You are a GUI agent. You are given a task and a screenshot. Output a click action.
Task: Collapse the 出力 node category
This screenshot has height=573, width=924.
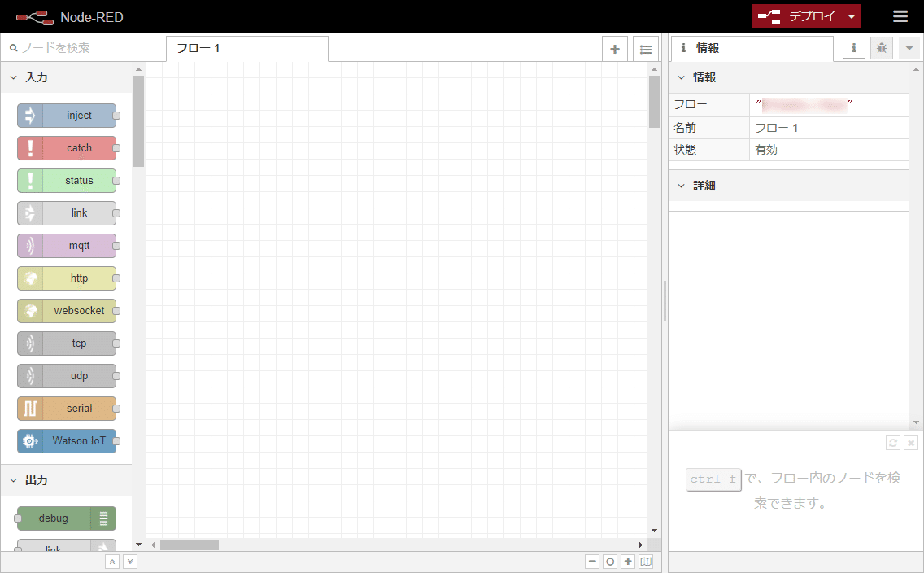click(12, 480)
